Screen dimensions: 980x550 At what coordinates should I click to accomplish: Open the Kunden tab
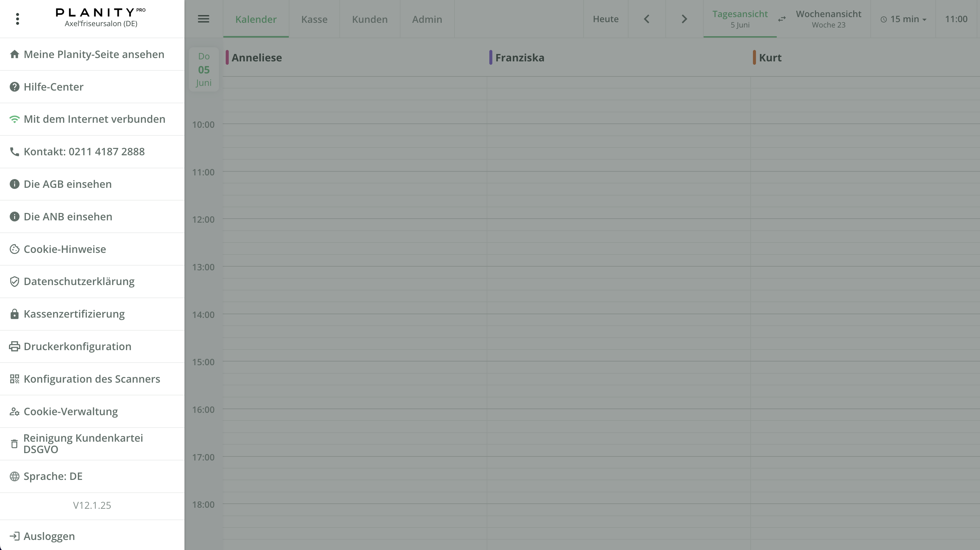click(x=369, y=19)
